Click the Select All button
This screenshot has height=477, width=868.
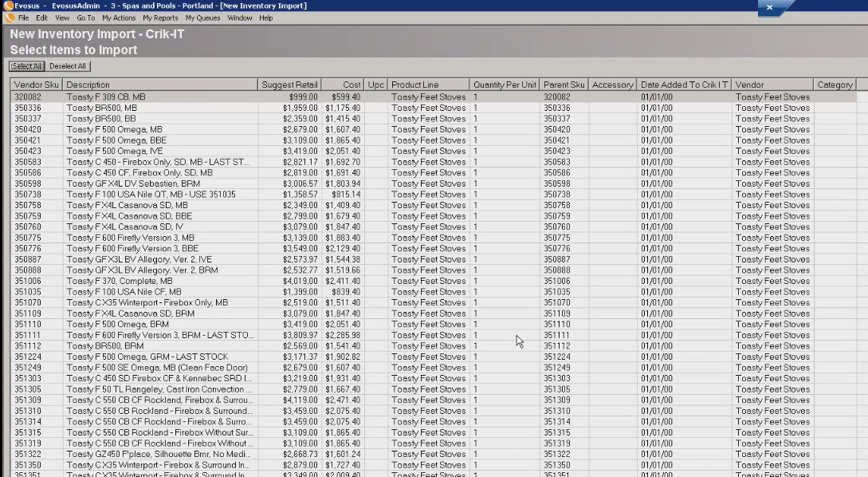(x=26, y=66)
